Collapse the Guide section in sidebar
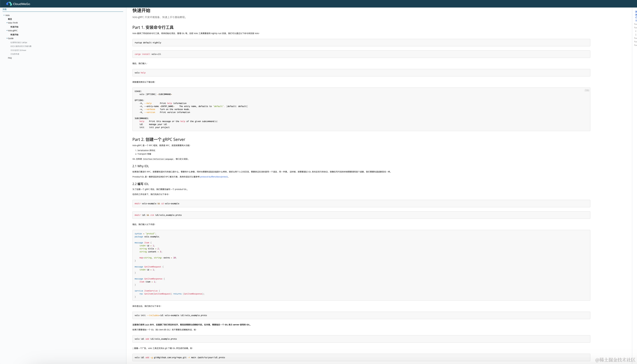The image size is (637, 364). pos(7,38)
